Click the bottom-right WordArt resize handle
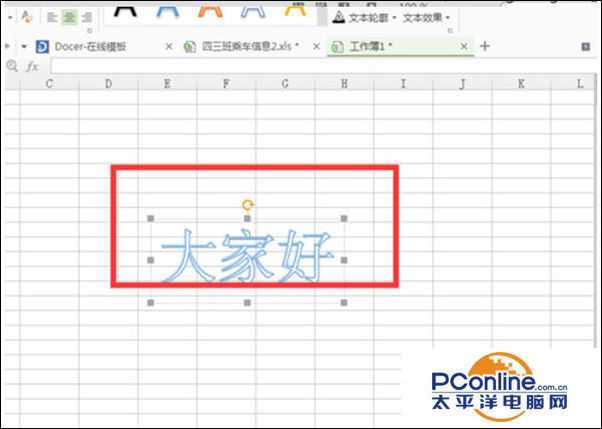This screenshot has height=429, width=602. [344, 303]
